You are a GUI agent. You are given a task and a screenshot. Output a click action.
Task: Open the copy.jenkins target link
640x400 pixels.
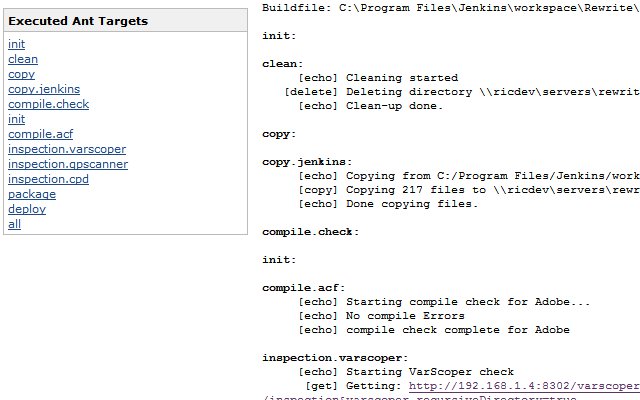point(44,89)
